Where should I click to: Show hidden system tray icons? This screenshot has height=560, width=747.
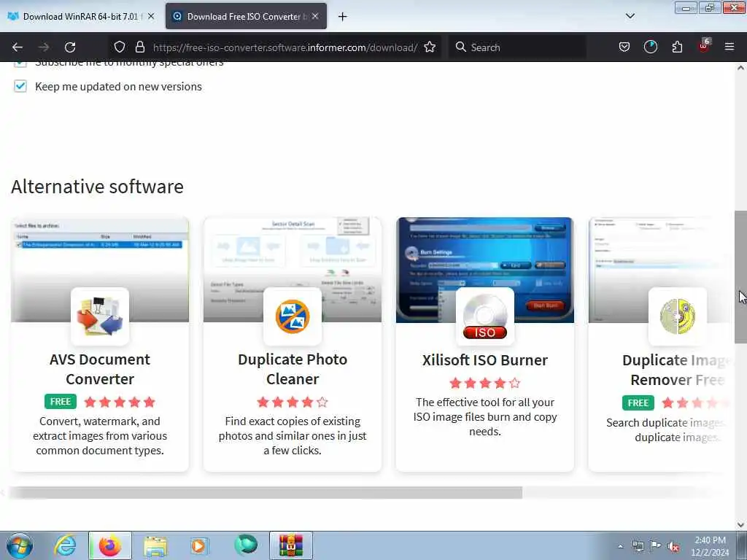(x=620, y=546)
